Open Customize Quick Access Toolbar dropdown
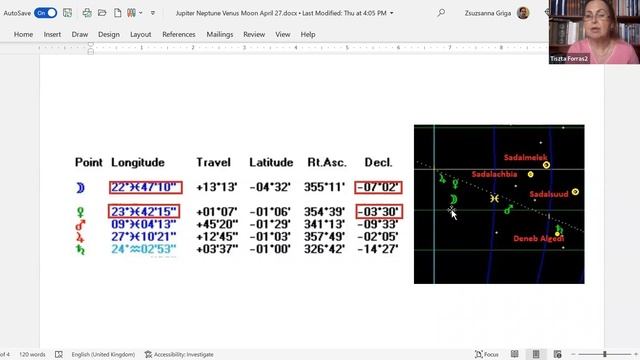 [153, 13]
